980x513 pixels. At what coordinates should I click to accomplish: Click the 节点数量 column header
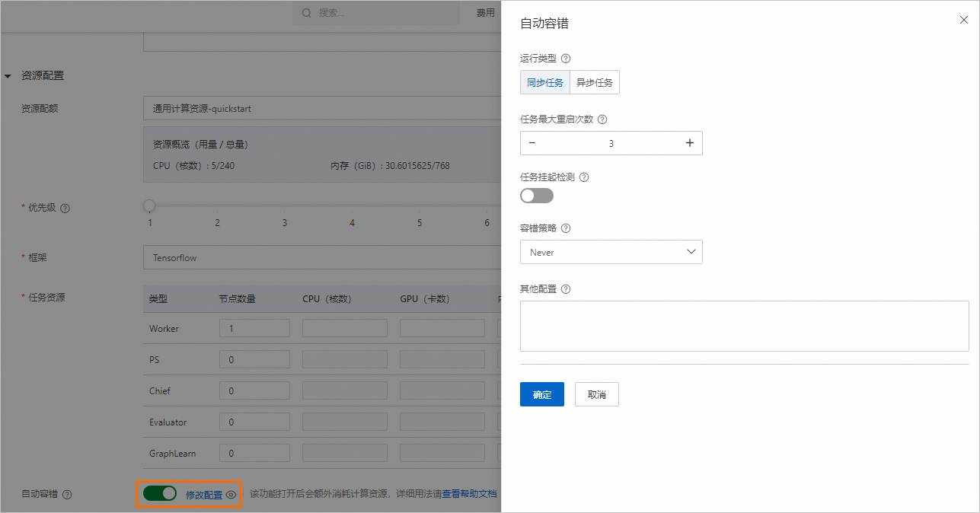[x=237, y=299]
